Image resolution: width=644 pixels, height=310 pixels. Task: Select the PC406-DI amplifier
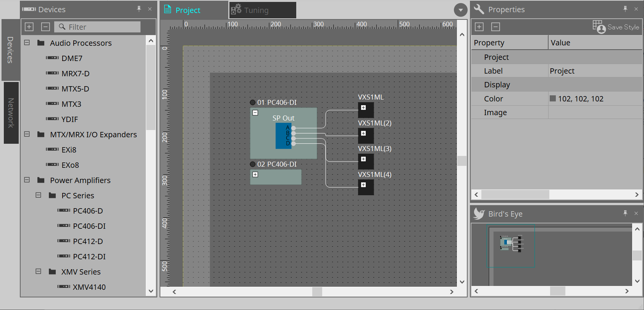click(89, 226)
